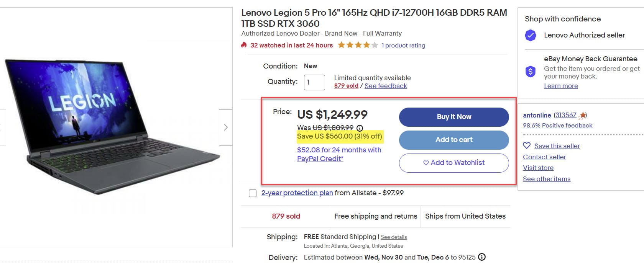Open the See feedback link

click(x=386, y=86)
